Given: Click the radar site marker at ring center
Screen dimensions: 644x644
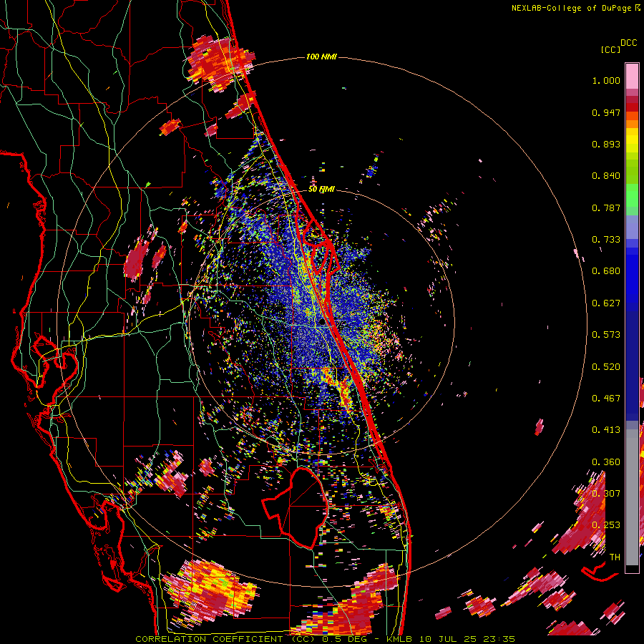Looking at the screenshot, I should click(x=322, y=323).
